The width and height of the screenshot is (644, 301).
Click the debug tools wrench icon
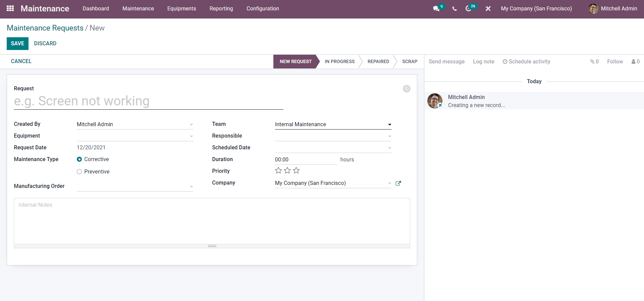(x=488, y=9)
